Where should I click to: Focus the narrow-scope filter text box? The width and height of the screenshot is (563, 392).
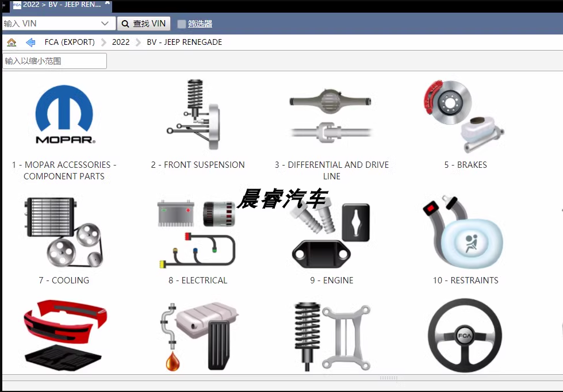[55, 61]
